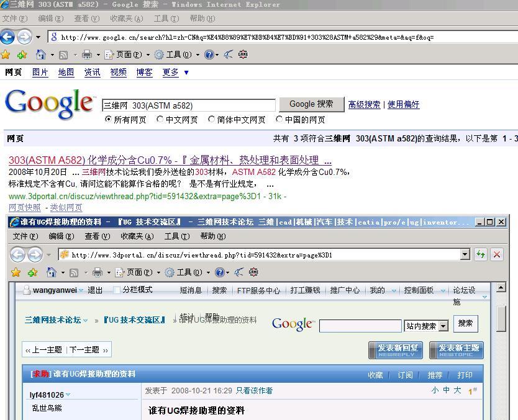Click Print icon in forum window toolbar

(98, 272)
